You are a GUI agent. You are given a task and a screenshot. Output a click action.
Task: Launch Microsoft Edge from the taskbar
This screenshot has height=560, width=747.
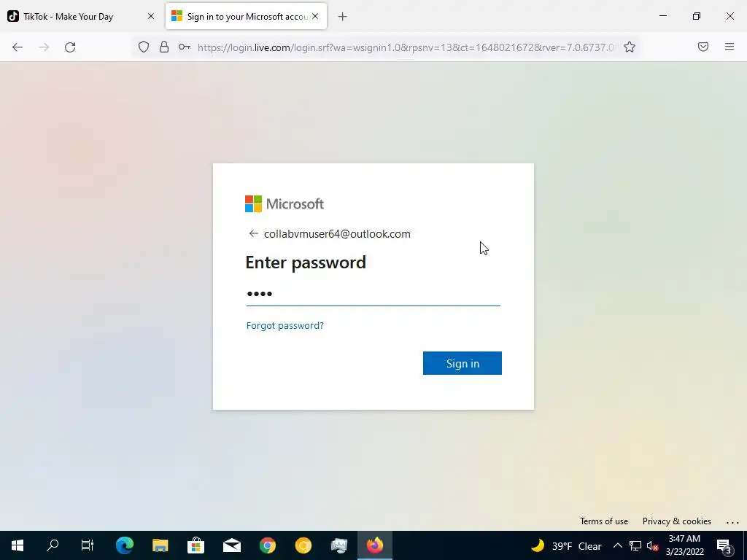125,545
